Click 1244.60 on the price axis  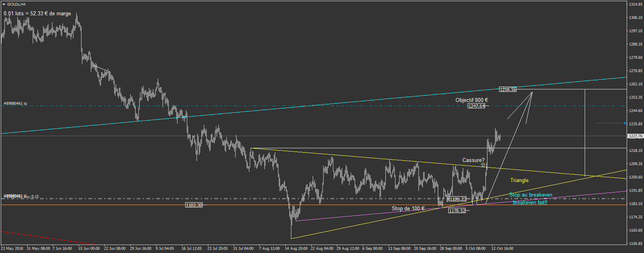click(x=636, y=111)
